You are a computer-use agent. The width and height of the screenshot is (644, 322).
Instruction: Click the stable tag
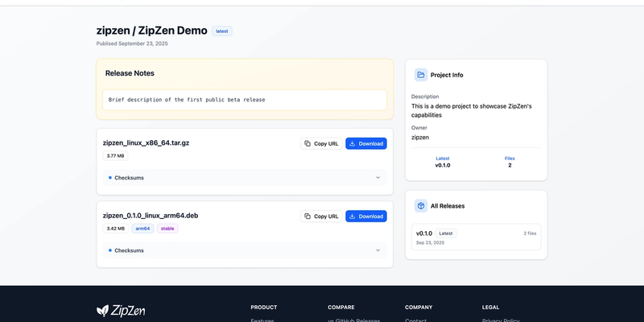tap(167, 229)
